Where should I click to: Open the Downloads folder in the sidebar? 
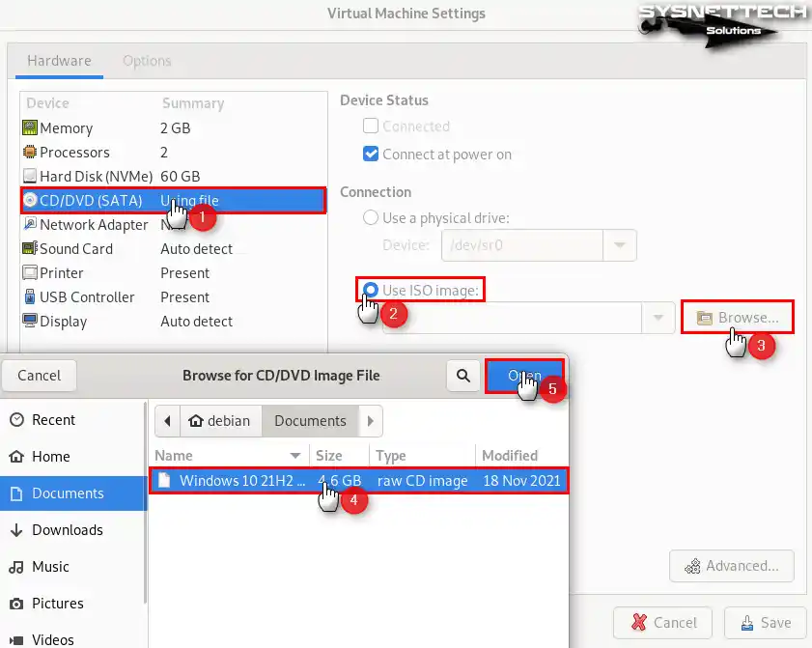pyautogui.click(x=68, y=529)
